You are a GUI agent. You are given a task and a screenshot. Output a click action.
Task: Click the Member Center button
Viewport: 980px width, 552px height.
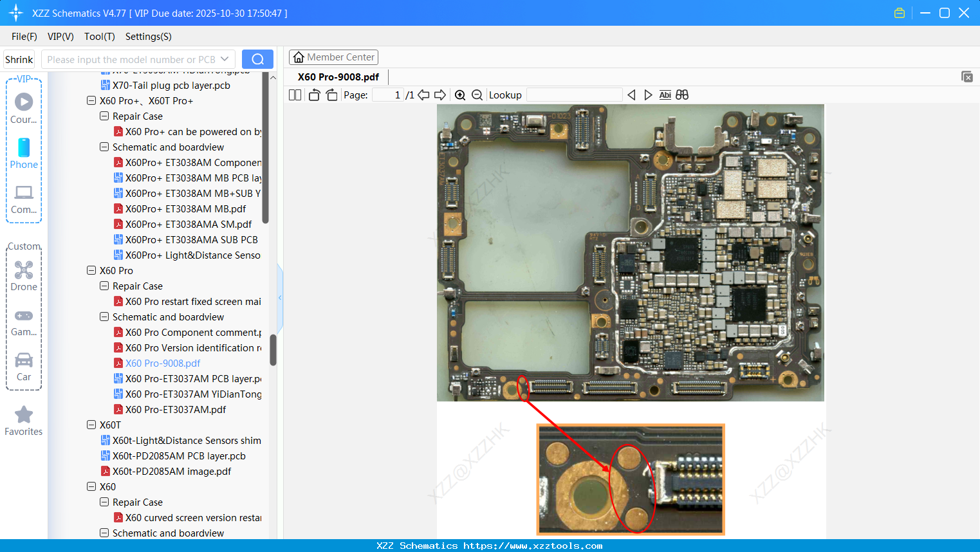[x=333, y=57]
